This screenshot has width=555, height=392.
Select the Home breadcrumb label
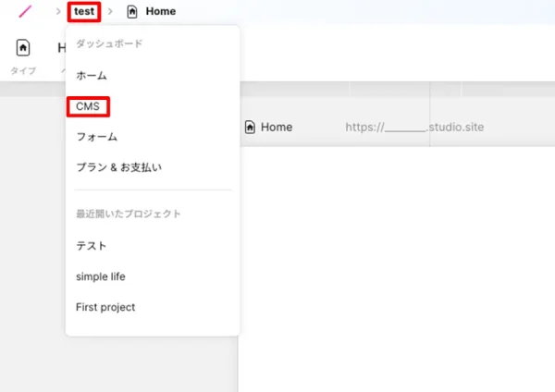[x=161, y=11]
